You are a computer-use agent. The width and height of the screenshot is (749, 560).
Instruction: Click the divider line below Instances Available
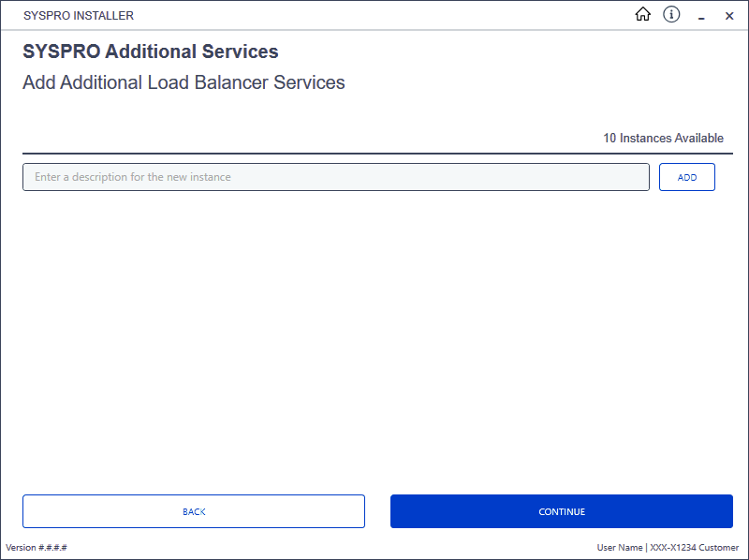coord(377,154)
